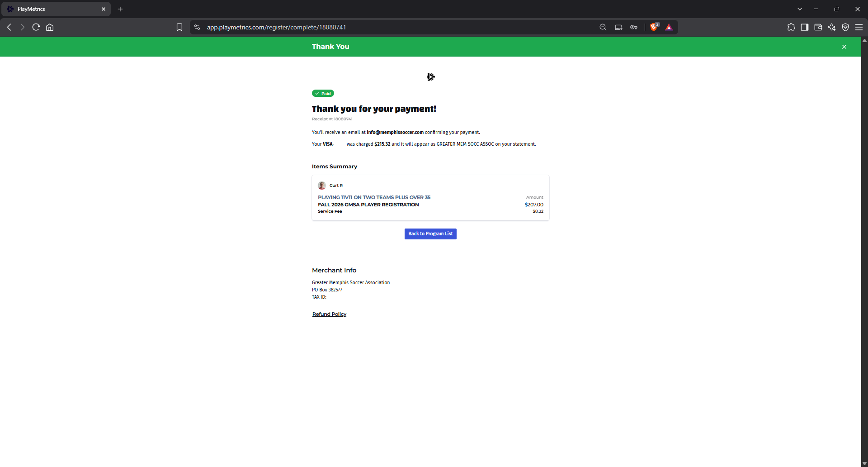The height and width of the screenshot is (467, 868).
Task: Click the PlayMetrics logo above the receipt
Action: [430, 77]
